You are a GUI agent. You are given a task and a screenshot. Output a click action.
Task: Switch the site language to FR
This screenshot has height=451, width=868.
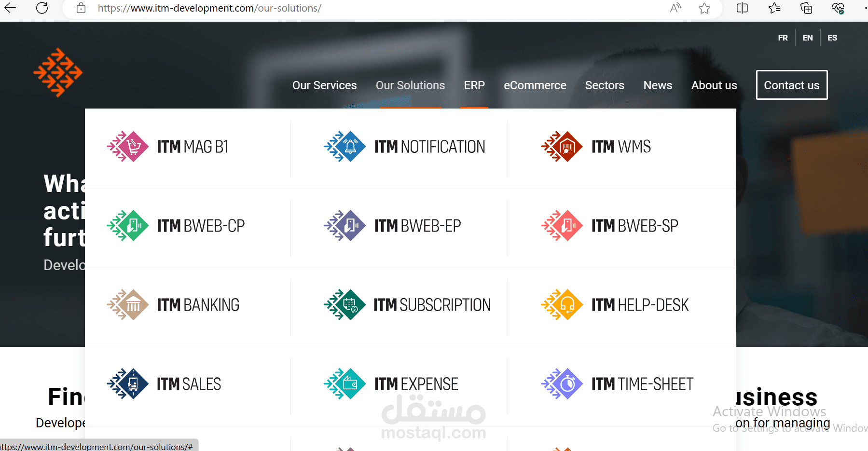coord(783,38)
